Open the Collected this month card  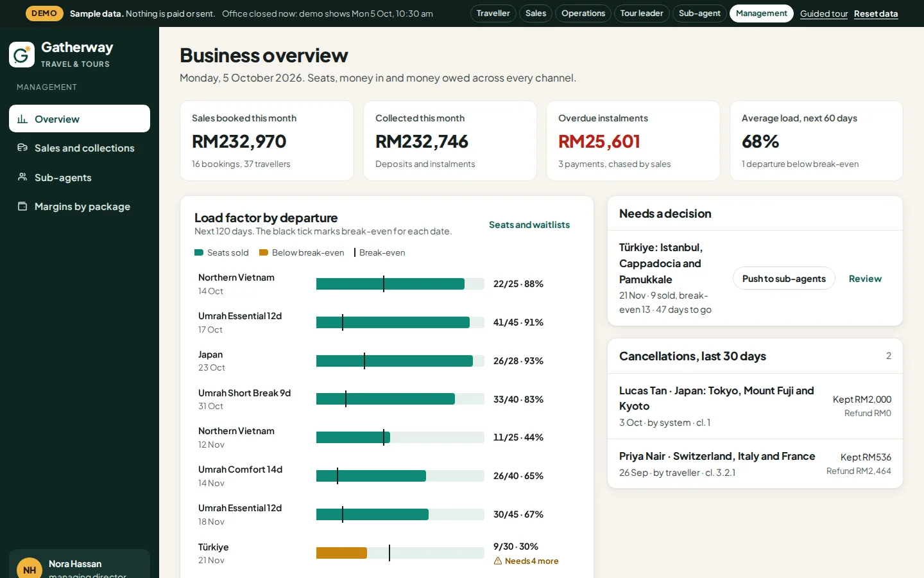(450, 141)
